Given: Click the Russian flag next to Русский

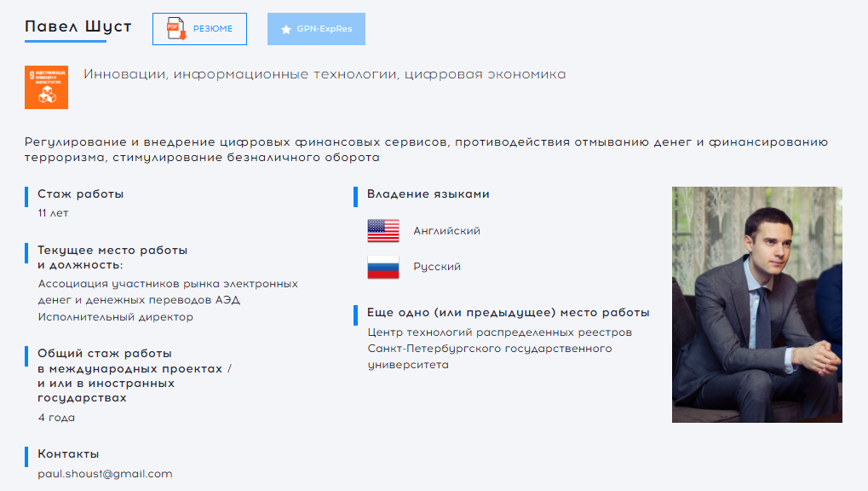Looking at the screenshot, I should pyautogui.click(x=383, y=267).
